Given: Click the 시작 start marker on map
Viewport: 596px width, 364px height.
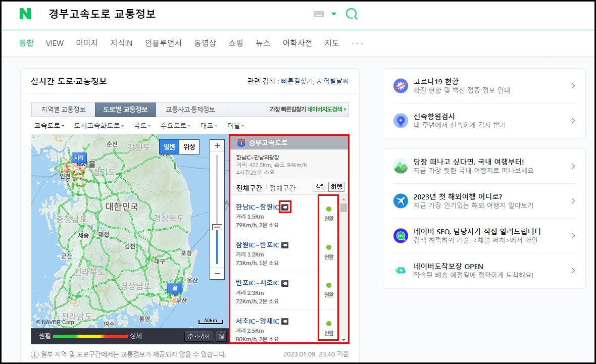Looking at the screenshot, I should point(79,159).
